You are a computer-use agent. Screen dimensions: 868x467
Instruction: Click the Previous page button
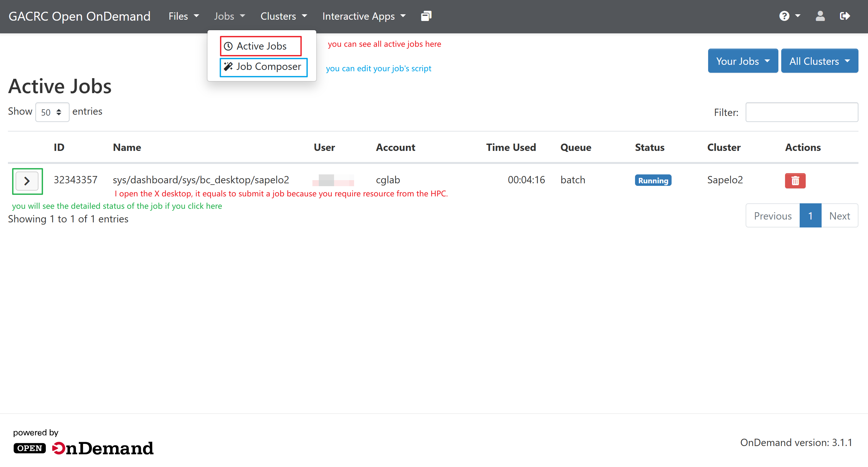point(772,216)
